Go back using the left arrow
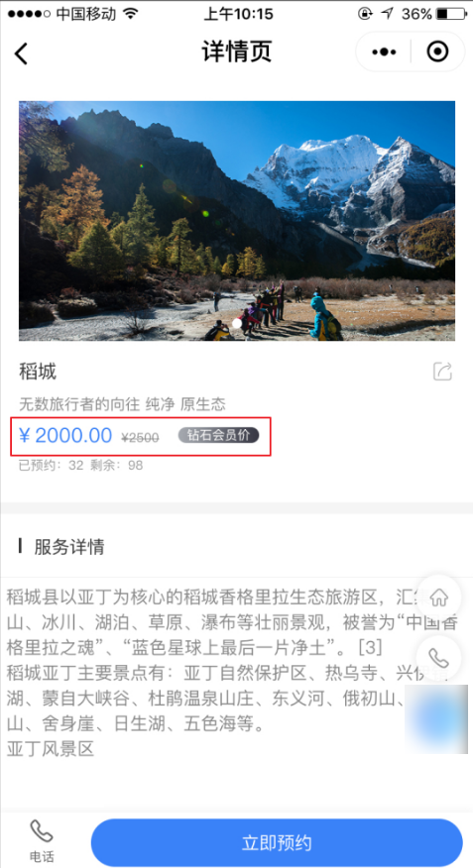 pos(21,54)
